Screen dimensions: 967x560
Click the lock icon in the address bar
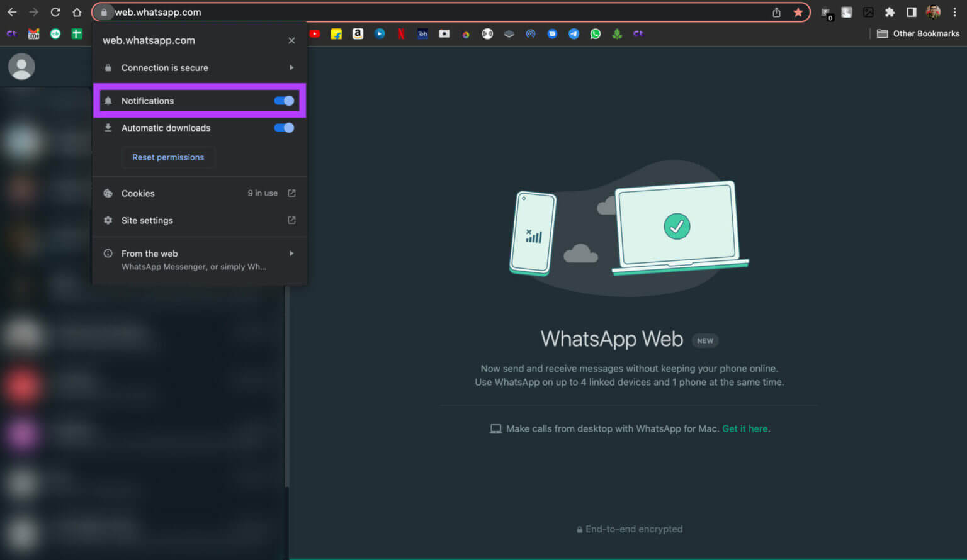click(104, 12)
